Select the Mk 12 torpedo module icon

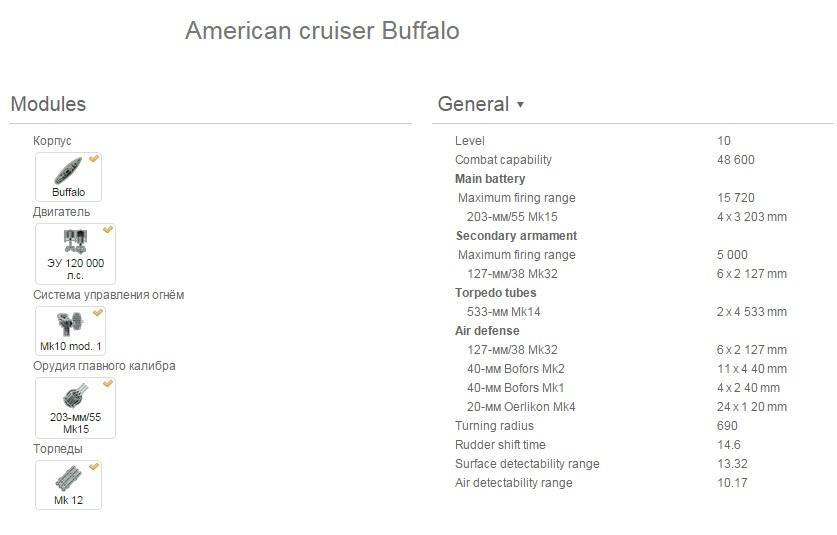(x=68, y=485)
